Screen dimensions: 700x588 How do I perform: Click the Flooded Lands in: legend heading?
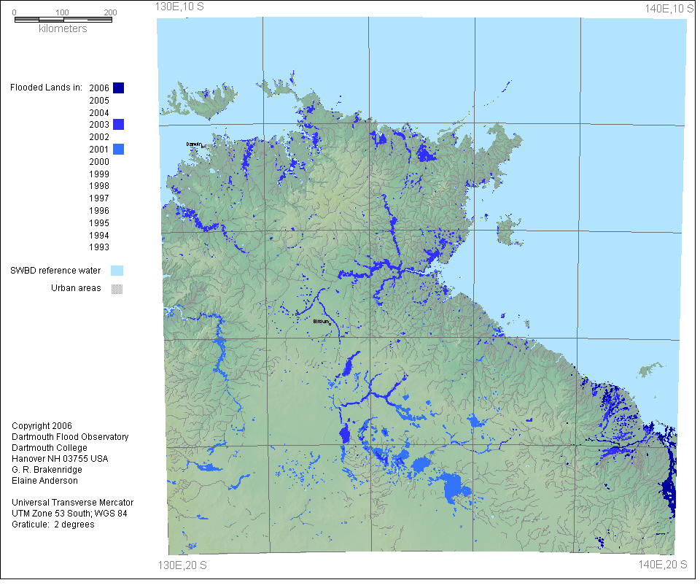pos(45,88)
